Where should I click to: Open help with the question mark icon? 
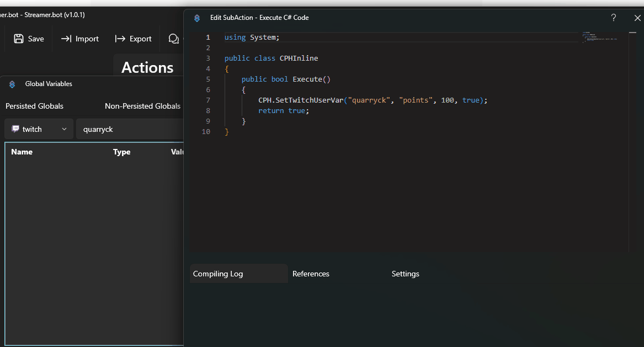coord(614,18)
